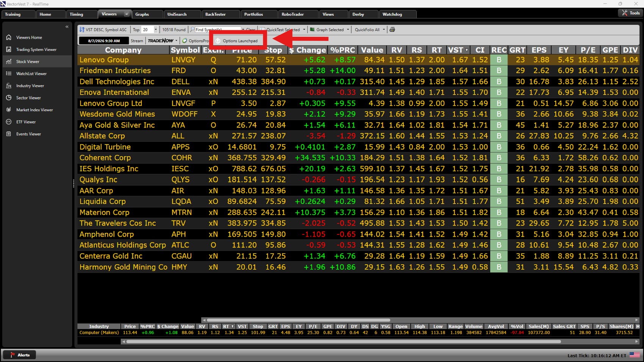Click the symbol MTRN
The height and width of the screenshot is (362, 644).
[x=181, y=212]
